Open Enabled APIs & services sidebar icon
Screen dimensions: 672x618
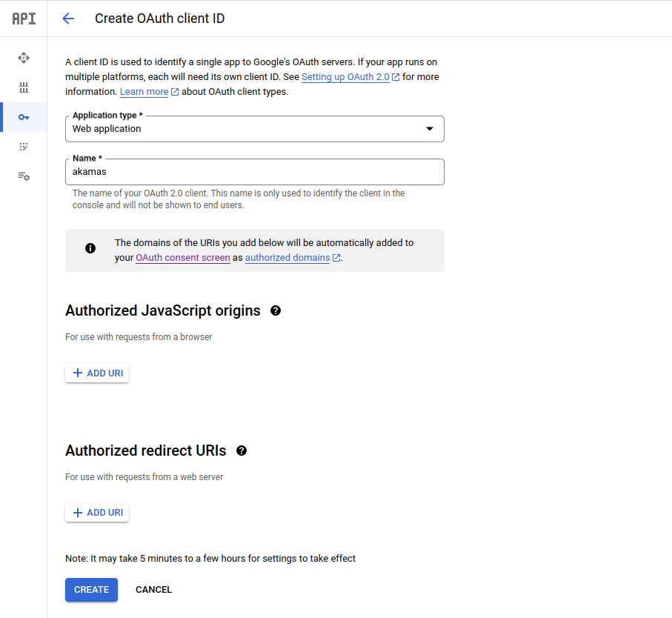click(x=24, y=58)
